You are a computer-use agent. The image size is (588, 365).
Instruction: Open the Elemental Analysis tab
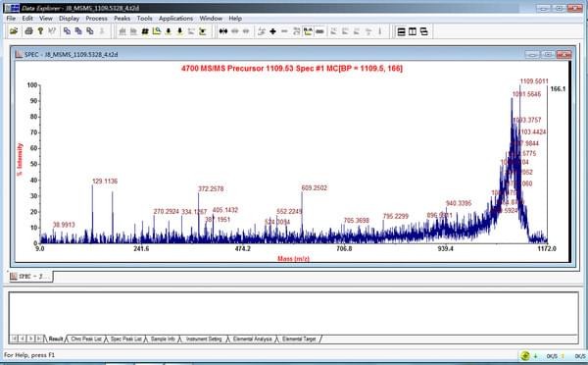click(x=253, y=339)
